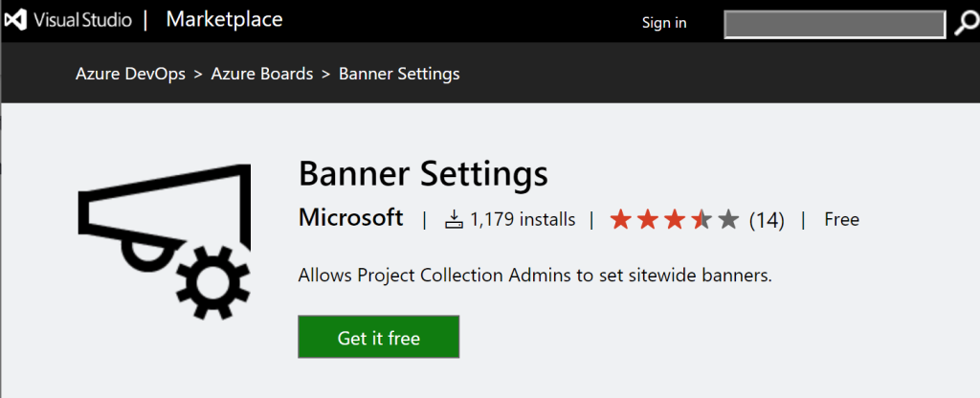
Task: Open the star rating reviews
Action: click(675, 219)
